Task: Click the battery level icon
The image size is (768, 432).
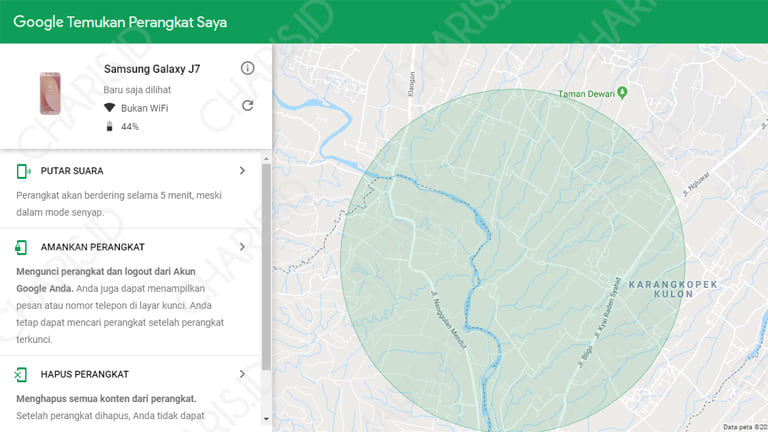Action: pyautogui.click(x=109, y=126)
